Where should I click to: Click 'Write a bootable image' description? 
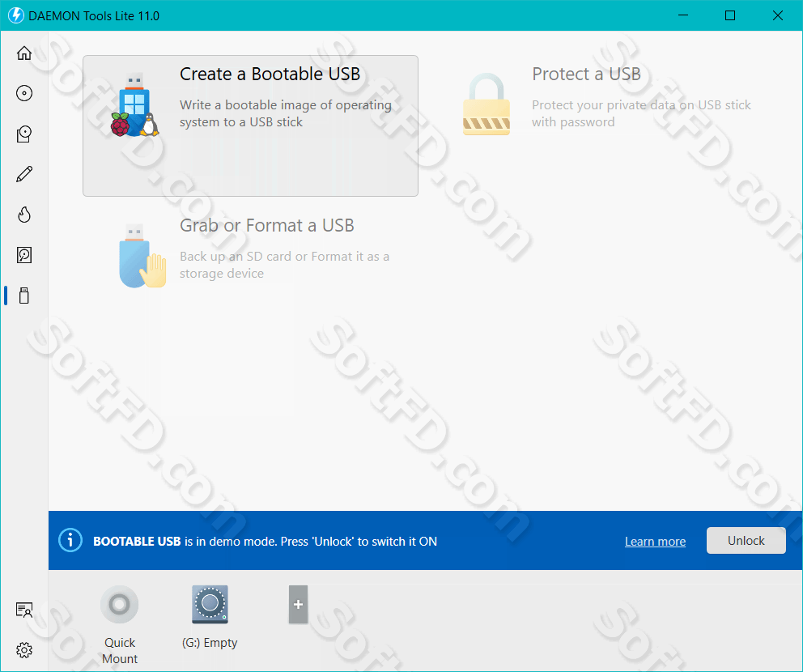pos(286,113)
